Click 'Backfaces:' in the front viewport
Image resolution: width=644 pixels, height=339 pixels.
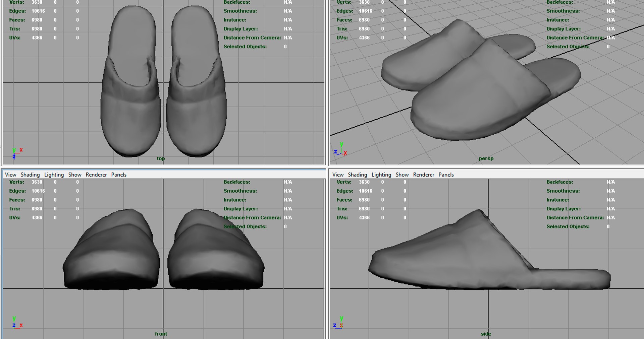(237, 182)
